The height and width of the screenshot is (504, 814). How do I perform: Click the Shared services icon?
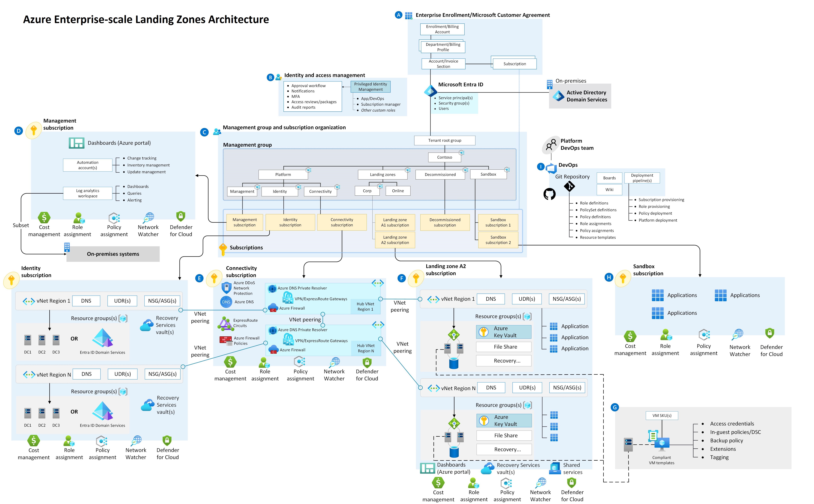click(x=555, y=468)
